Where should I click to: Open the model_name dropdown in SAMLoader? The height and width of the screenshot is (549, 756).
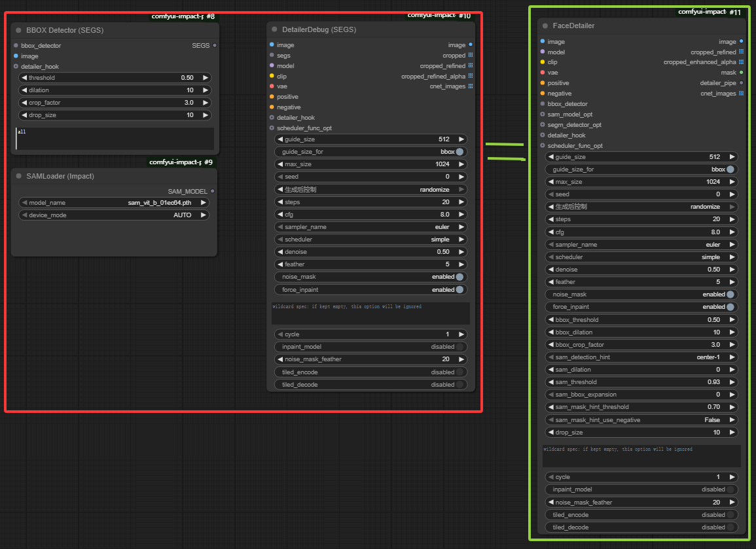[115, 203]
